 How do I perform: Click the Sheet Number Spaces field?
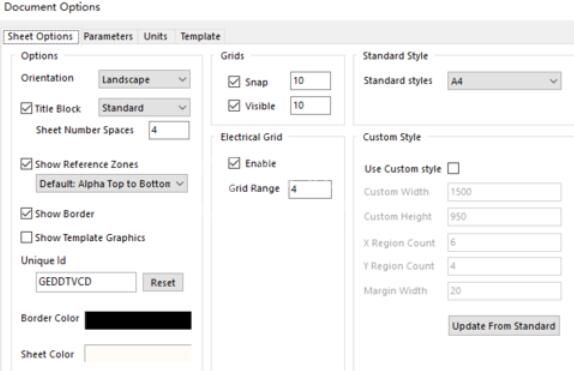click(169, 130)
